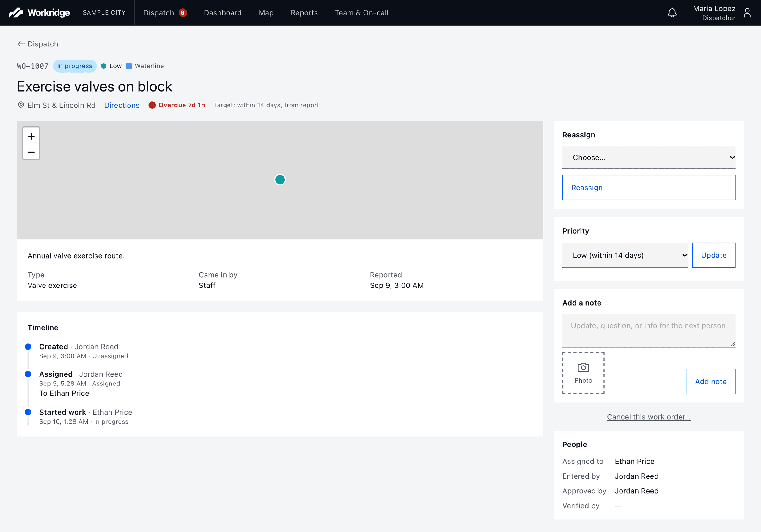Click the location pin icon
The height and width of the screenshot is (532, 761).
pyautogui.click(x=21, y=105)
